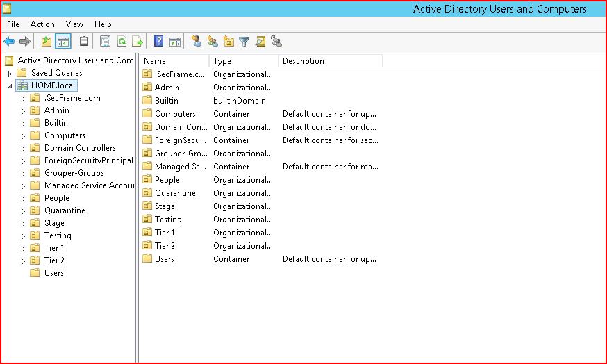The image size is (607, 364).
Task: Click the Tier 1 OU icon in list pane
Action: (x=147, y=232)
